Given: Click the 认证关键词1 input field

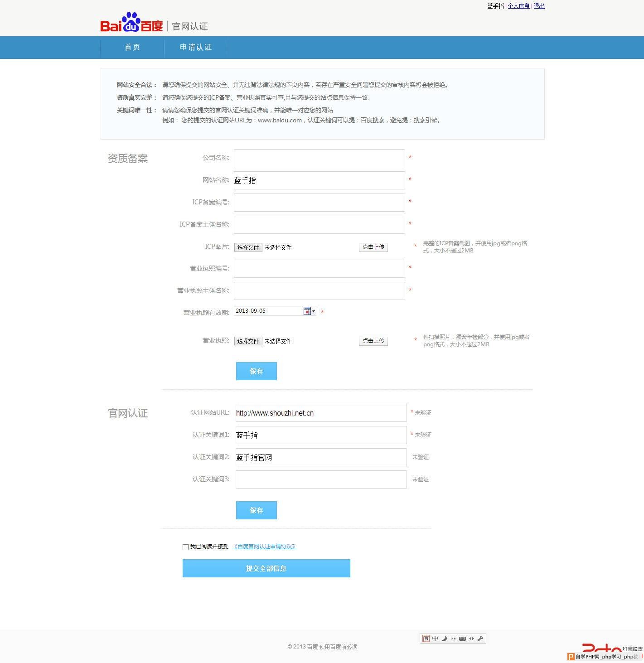Looking at the screenshot, I should tap(321, 435).
